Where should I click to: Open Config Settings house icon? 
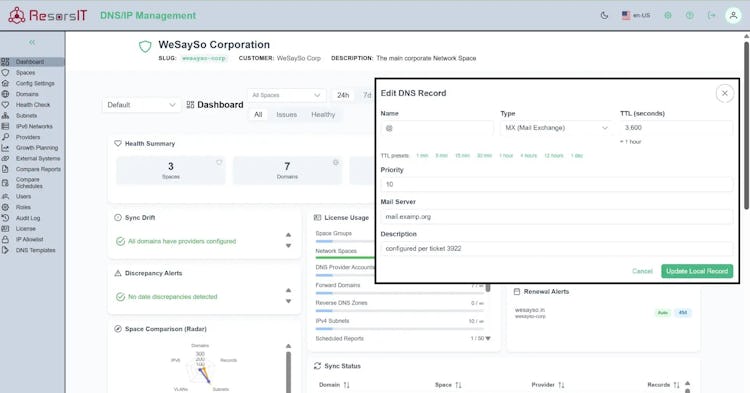[5, 83]
